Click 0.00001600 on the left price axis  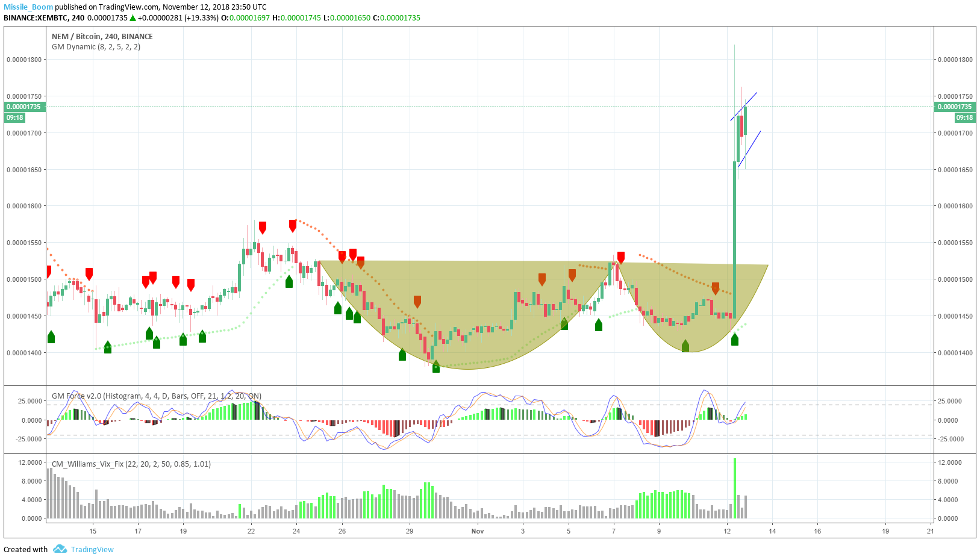24,207
